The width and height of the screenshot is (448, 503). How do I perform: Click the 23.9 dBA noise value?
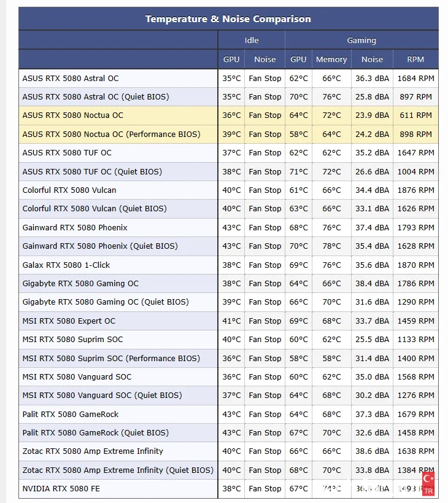(x=372, y=115)
